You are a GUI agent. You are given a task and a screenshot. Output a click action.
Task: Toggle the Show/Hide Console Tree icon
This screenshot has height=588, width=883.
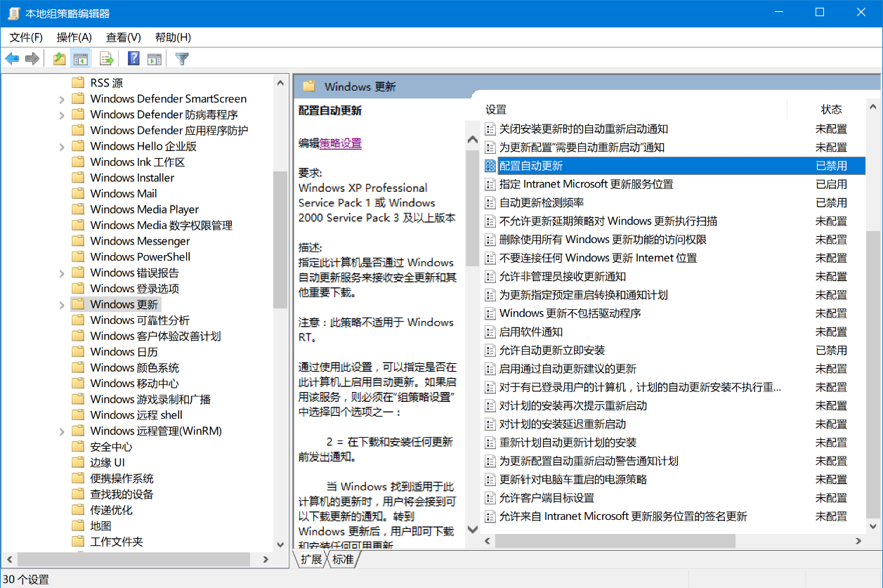[81, 58]
